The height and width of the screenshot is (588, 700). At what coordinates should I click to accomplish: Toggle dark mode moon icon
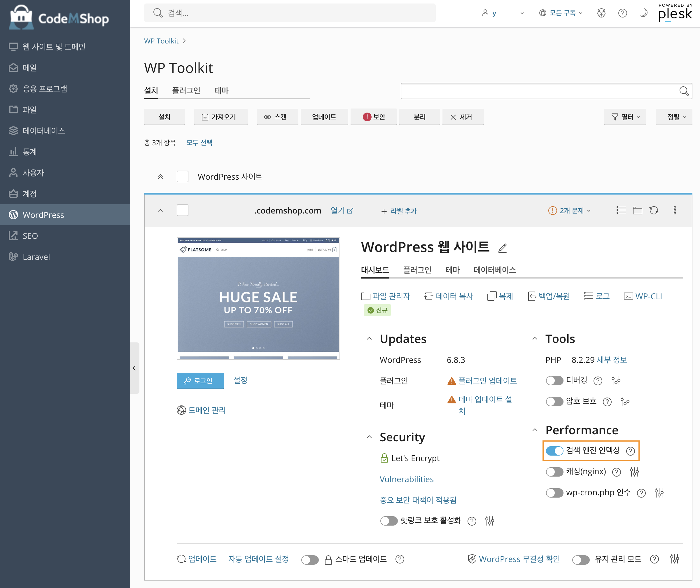(643, 13)
